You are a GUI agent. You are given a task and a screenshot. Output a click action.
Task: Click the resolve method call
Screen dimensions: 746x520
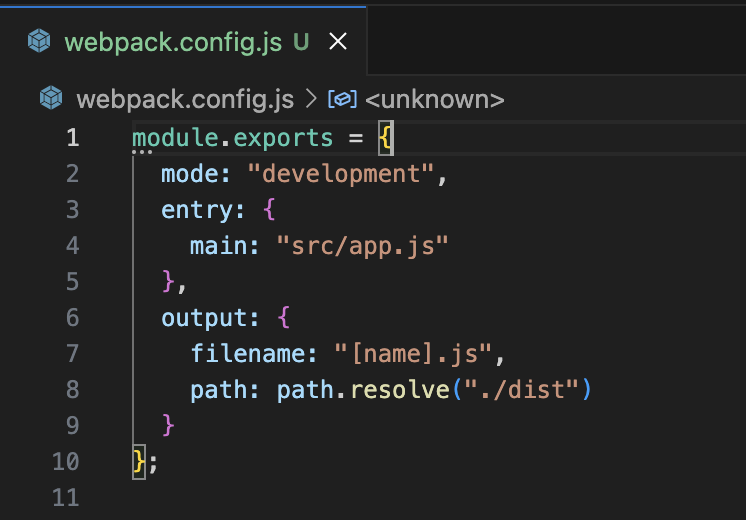tap(400, 390)
